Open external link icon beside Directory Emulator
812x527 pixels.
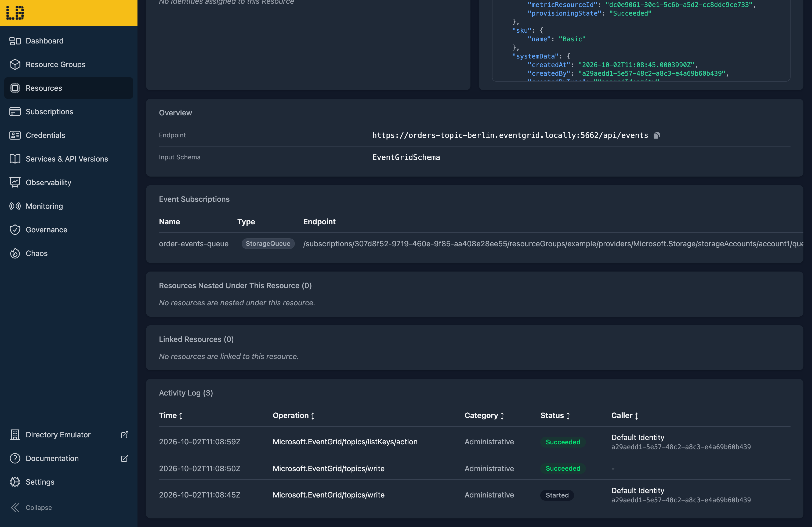125,435
